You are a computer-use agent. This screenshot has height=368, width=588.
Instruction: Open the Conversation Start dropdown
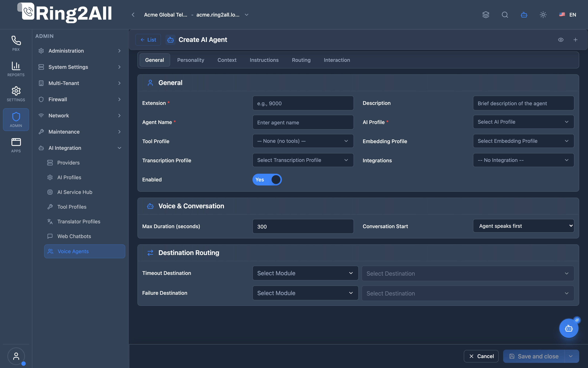pyautogui.click(x=523, y=226)
